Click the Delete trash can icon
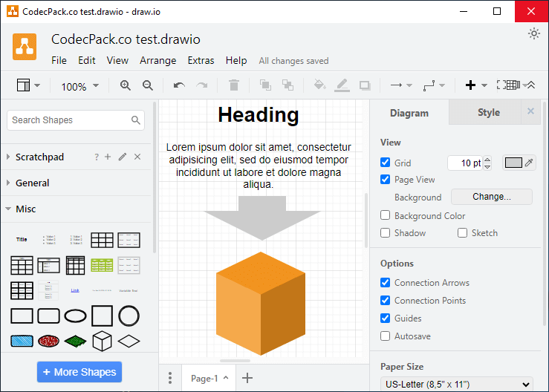Viewport: 549px width, 392px height. point(234,85)
